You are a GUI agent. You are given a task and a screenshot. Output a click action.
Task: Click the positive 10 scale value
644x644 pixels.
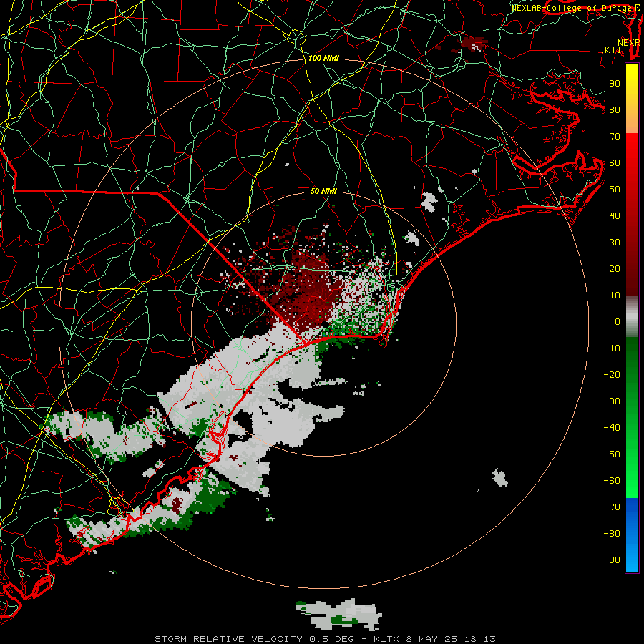click(x=615, y=296)
